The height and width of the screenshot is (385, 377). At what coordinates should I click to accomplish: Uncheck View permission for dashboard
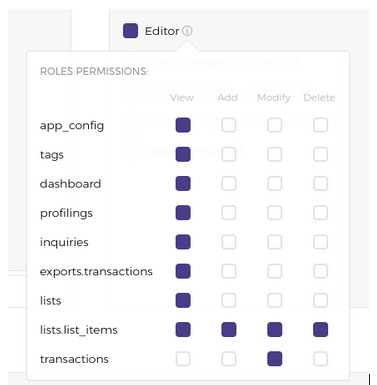point(183,184)
